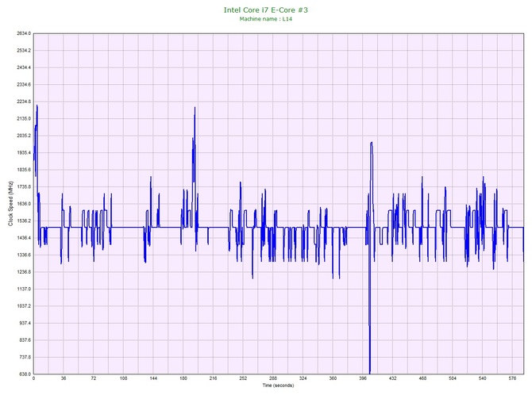Click the y-axis value 1236.8
Viewport: 532px width, 399px height.
tap(24, 272)
